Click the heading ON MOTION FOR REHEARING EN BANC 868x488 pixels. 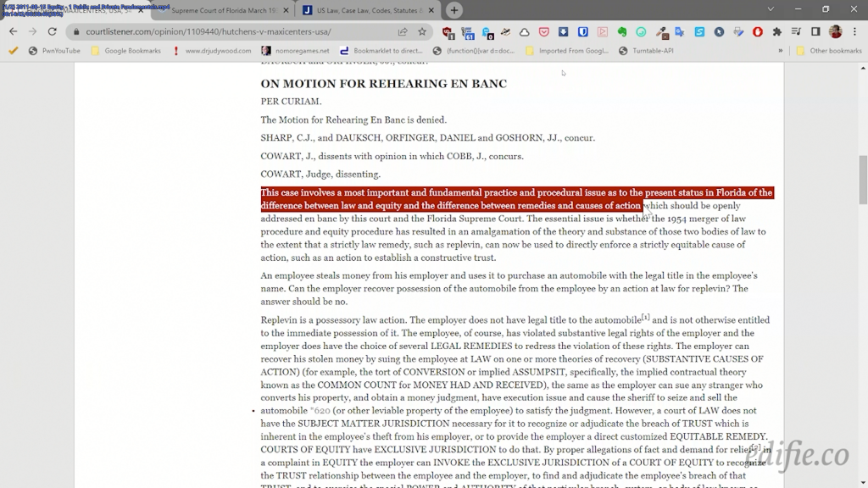click(x=384, y=84)
